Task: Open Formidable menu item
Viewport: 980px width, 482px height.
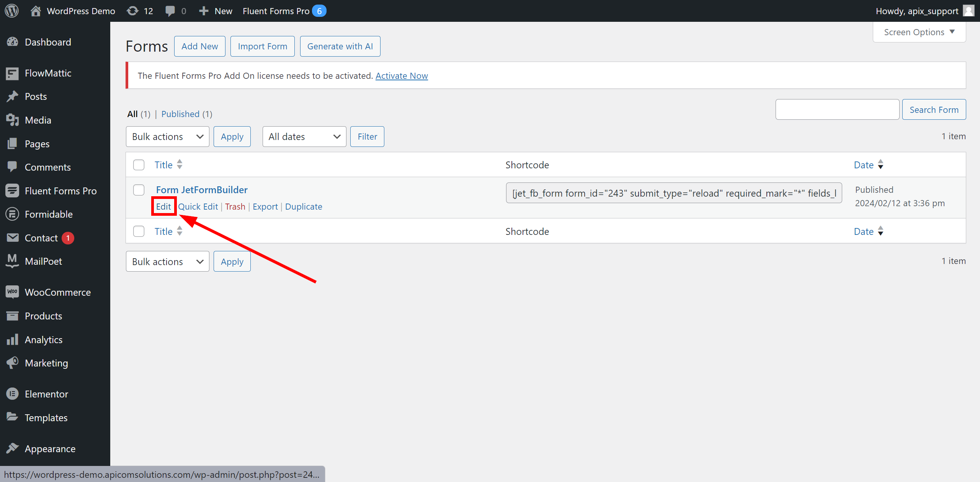Action: point(55,214)
